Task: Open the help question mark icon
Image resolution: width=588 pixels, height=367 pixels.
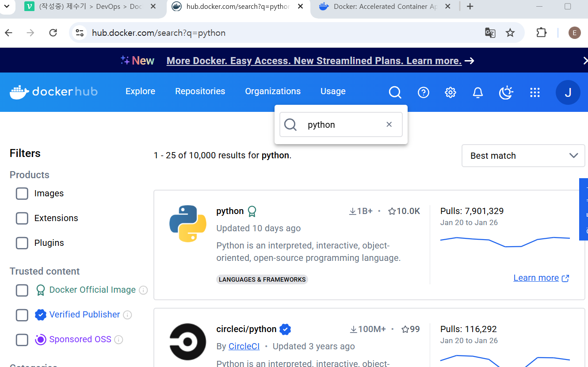Action: pyautogui.click(x=424, y=92)
